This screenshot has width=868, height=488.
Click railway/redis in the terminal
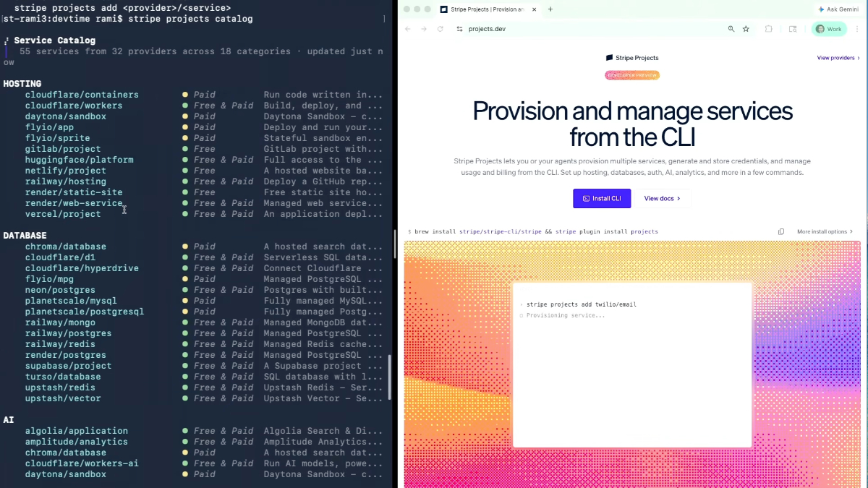click(60, 344)
